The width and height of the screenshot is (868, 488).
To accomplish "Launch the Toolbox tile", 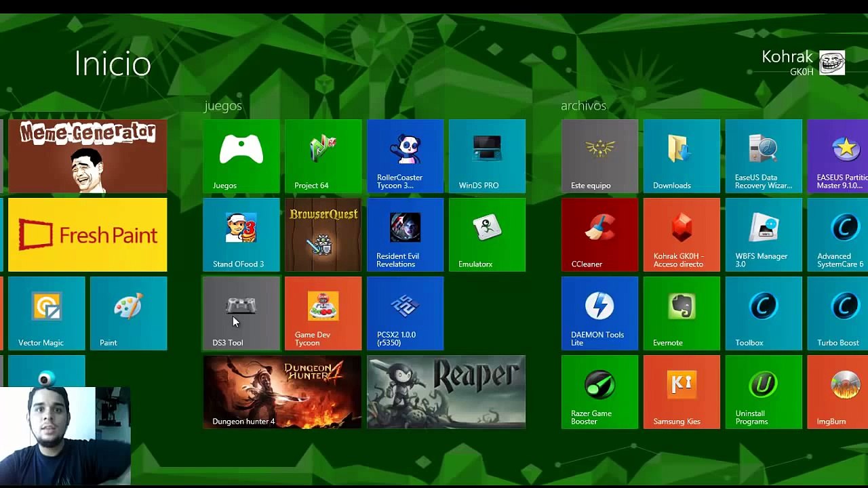I will pyautogui.click(x=764, y=314).
